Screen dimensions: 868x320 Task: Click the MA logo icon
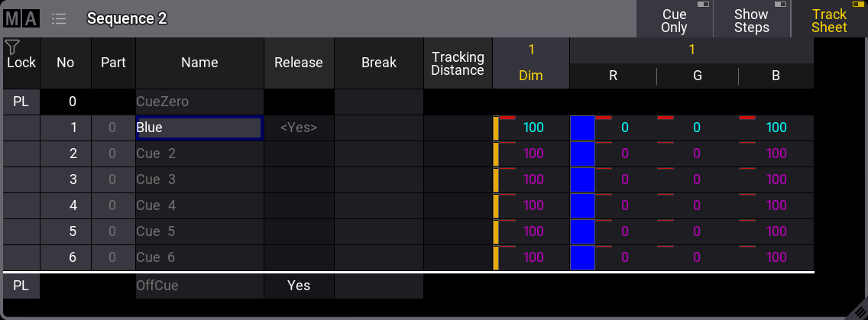(x=21, y=18)
